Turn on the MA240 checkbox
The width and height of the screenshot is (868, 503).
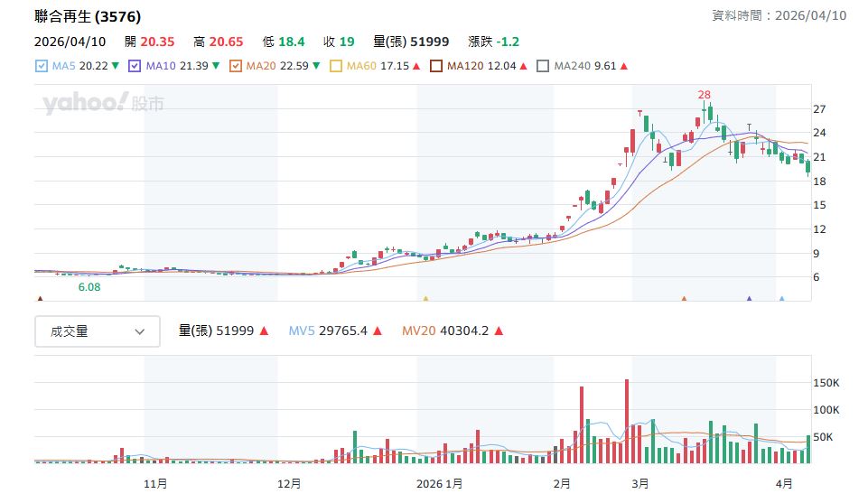(x=543, y=66)
